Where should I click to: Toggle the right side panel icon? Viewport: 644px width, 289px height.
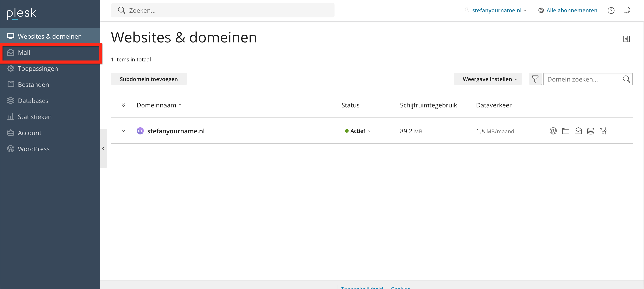coord(626,39)
